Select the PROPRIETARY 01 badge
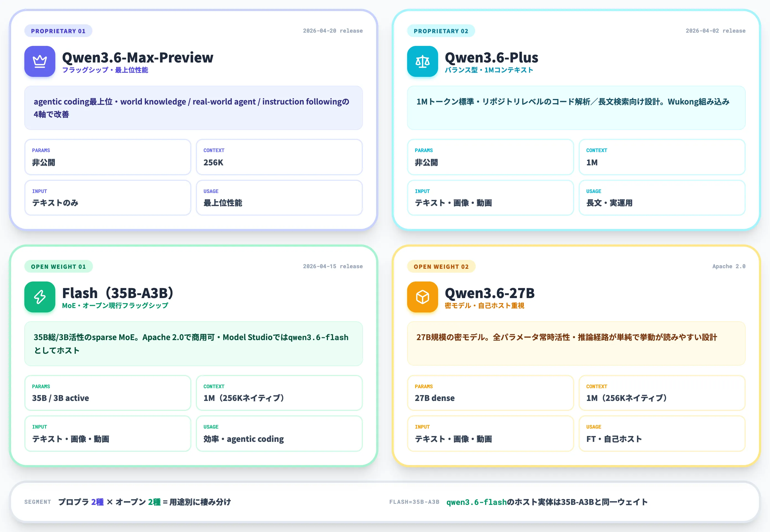770x532 pixels. pyautogui.click(x=58, y=31)
